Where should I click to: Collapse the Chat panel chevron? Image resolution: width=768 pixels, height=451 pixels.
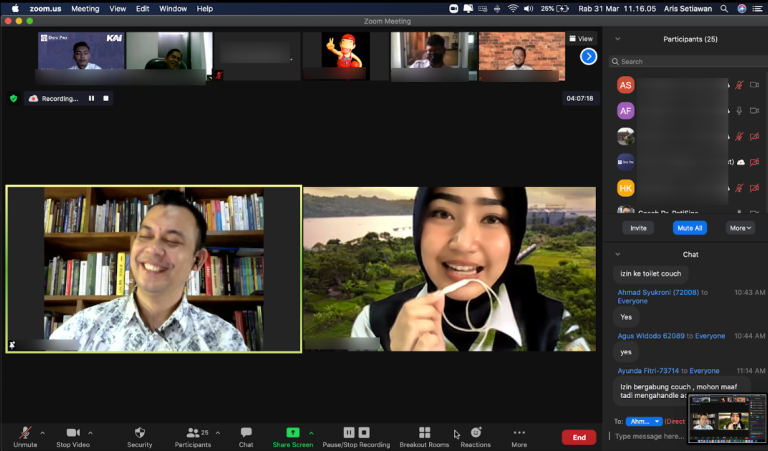click(618, 254)
